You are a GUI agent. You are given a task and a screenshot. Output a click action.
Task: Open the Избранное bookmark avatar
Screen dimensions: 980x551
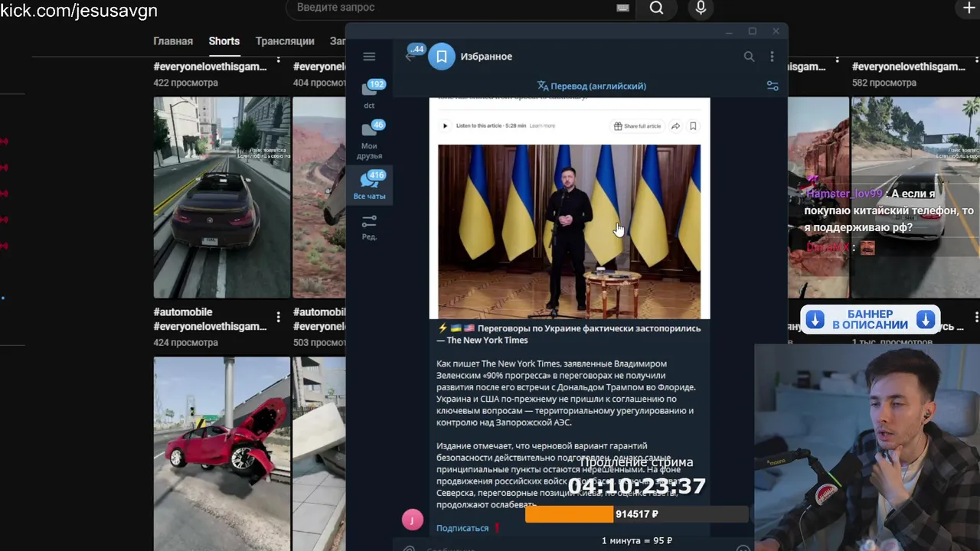442,57
